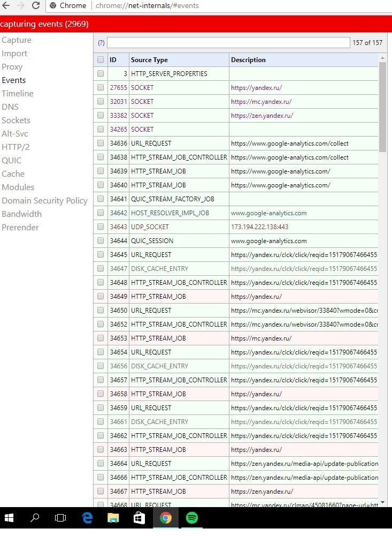The width and height of the screenshot is (392, 536).
Task: Reload the net-internals page
Action: (35, 5)
